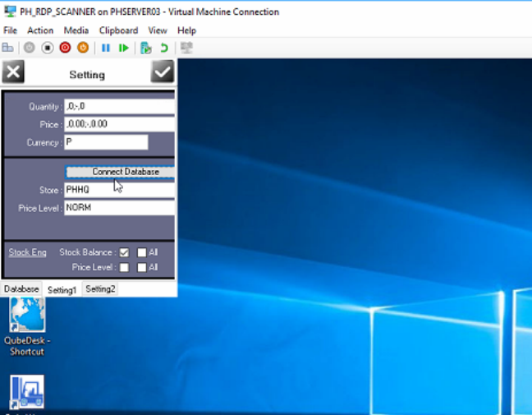Open the Media menu
The width and height of the screenshot is (532, 415).
pyautogui.click(x=76, y=30)
